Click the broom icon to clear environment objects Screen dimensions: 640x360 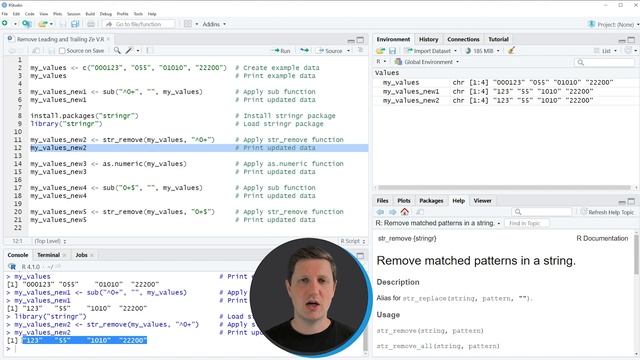(511, 51)
